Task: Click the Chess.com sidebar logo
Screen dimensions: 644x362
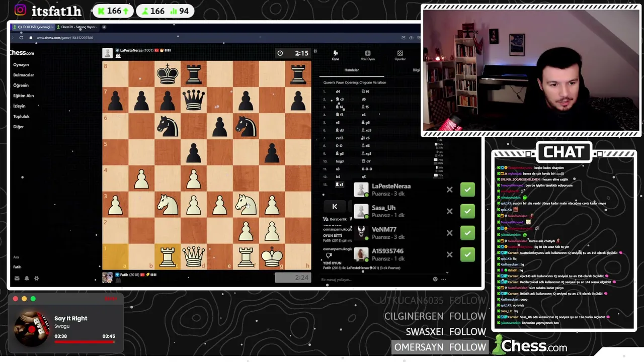Action: (x=22, y=53)
